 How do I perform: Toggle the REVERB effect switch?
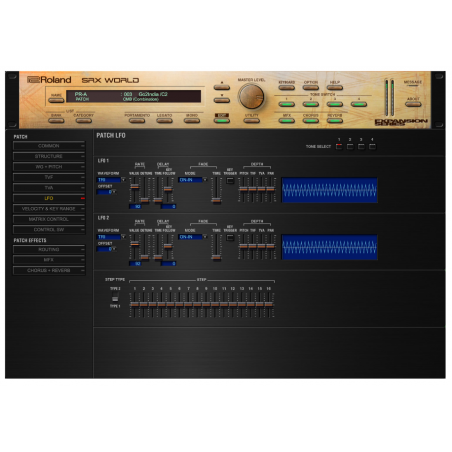335,121
